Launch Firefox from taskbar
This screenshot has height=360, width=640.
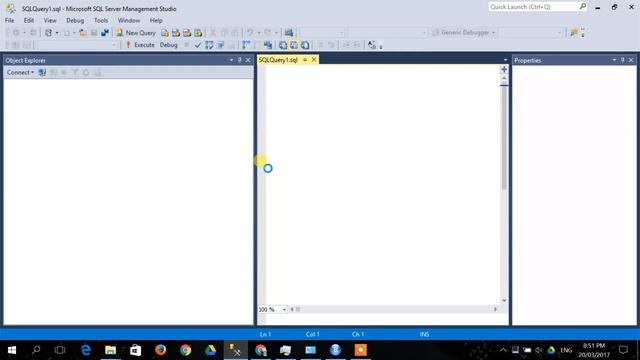160,350
